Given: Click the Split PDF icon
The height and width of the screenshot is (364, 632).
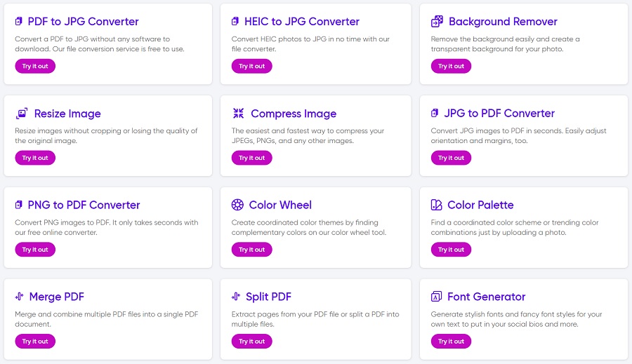Looking at the screenshot, I should click(235, 297).
